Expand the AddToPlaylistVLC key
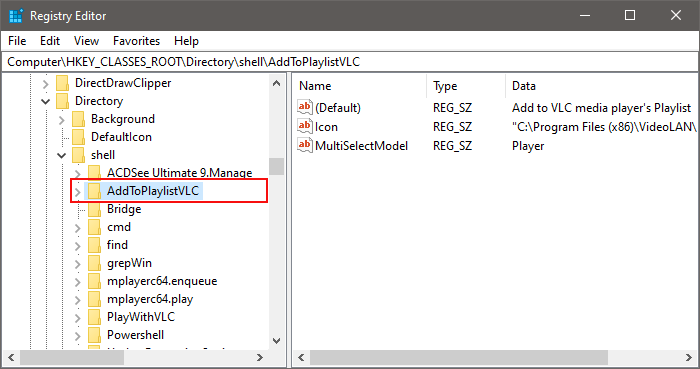The width and height of the screenshot is (700, 369). pos(77,192)
